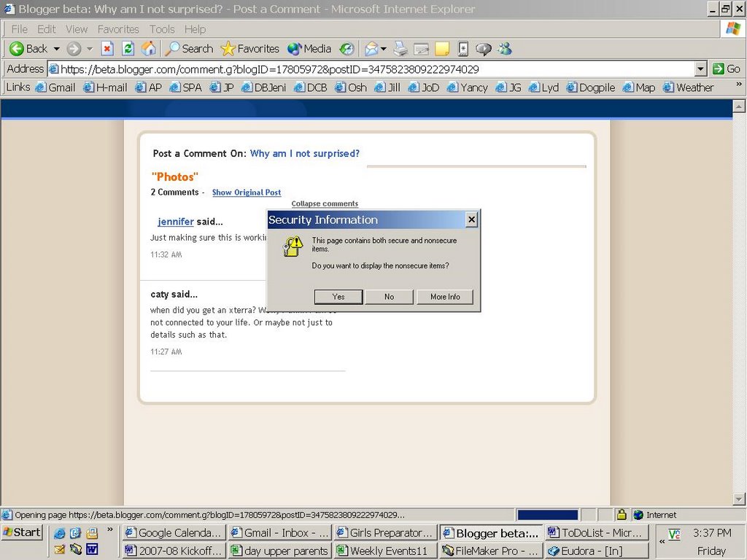The image size is (747, 560).
Task: Stop loading with the red X icon
Action: pyautogui.click(x=108, y=49)
